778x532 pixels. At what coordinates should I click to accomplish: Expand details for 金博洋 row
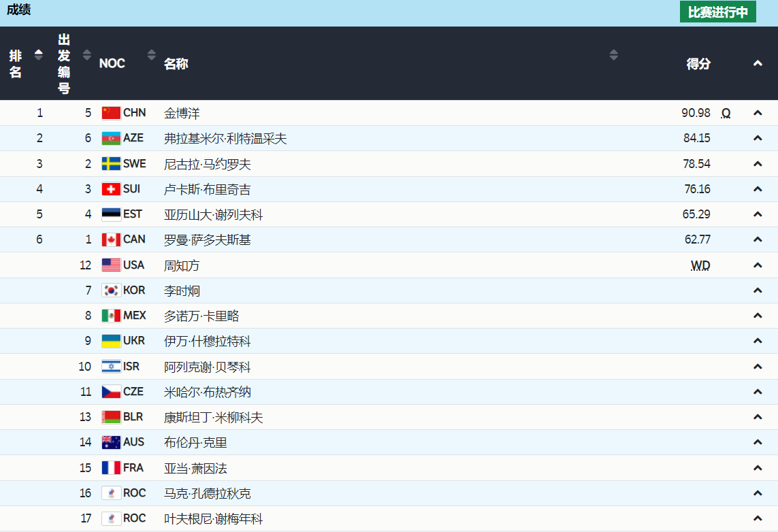(757, 113)
